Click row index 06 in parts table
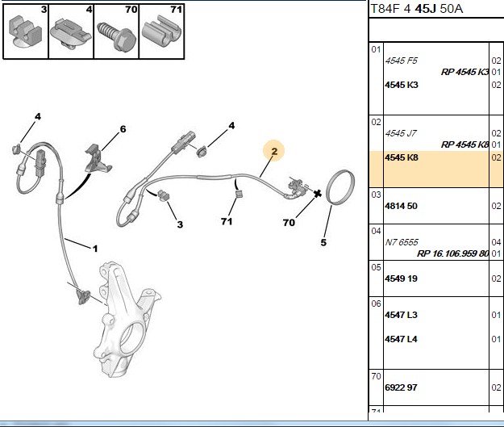 376,304
